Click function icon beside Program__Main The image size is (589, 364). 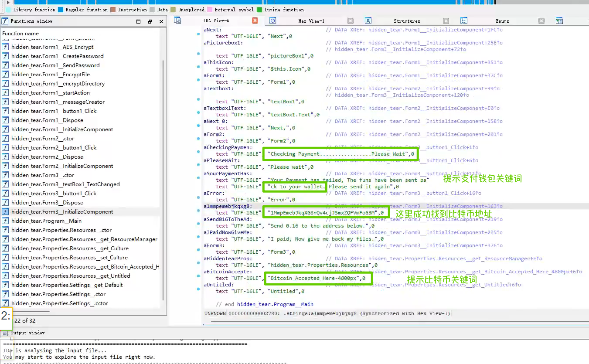(6, 221)
